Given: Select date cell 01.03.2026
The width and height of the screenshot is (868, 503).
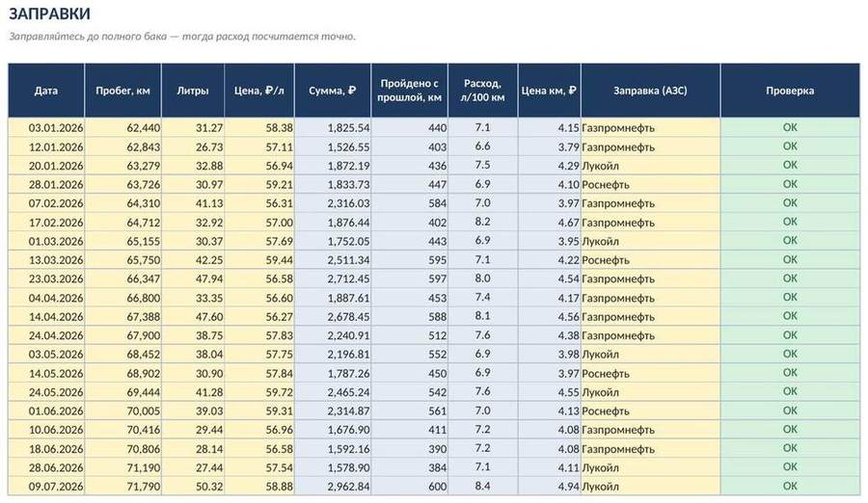Looking at the screenshot, I should 46,241.
